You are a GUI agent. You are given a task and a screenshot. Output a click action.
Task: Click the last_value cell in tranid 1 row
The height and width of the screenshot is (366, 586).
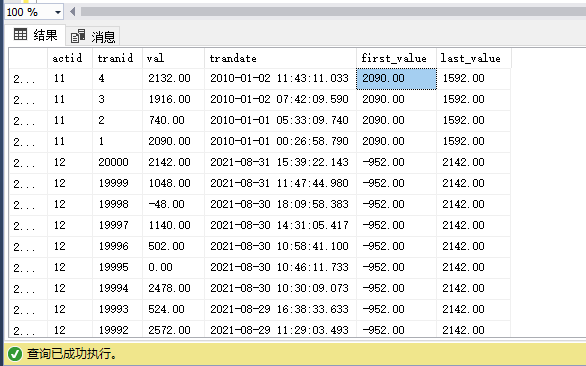point(474,142)
